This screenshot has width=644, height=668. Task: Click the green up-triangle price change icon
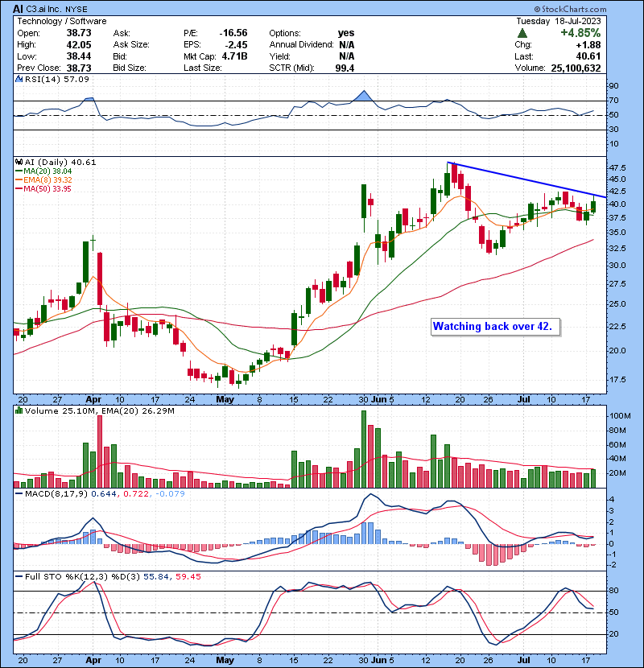(522, 33)
